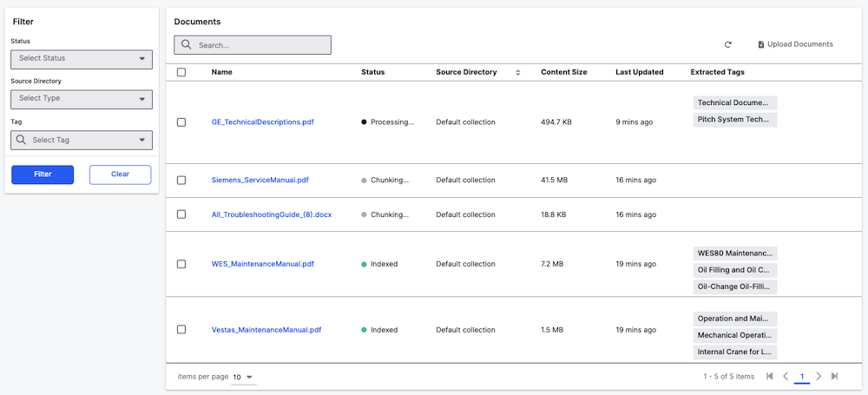Click the 'Processing...' status of GE document
Image resolution: width=868 pixels, height=395 pixels.
[387, 122]
